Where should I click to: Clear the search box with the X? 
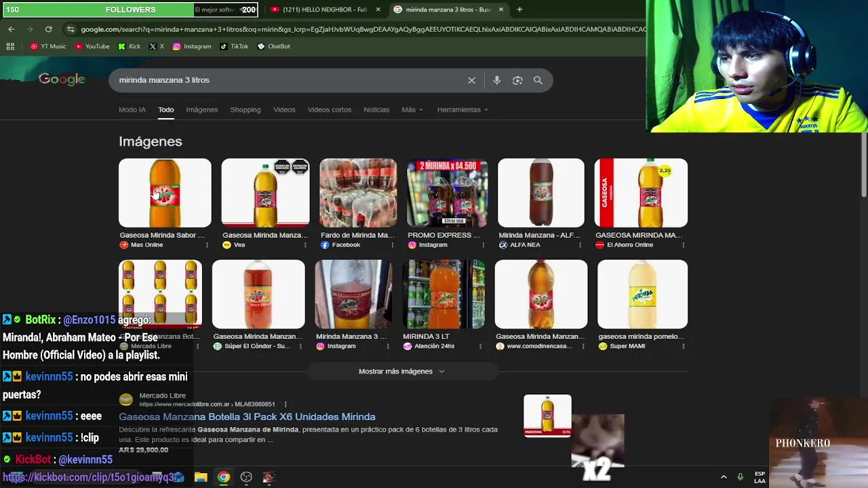(x=471, y=80)
